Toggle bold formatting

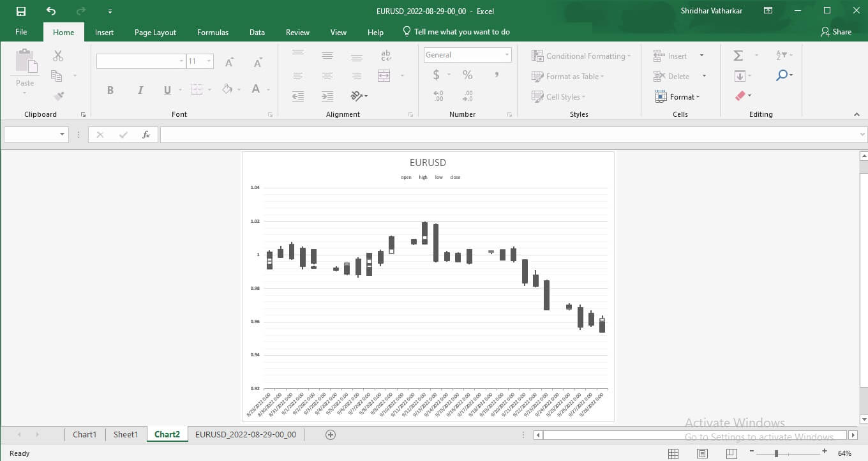pos(110,90)
